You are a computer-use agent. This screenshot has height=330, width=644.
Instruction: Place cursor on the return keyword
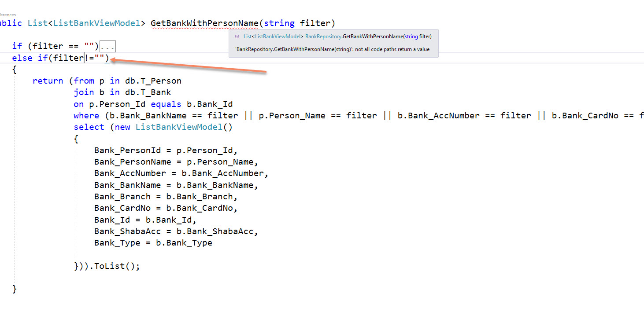click(48, 81)
